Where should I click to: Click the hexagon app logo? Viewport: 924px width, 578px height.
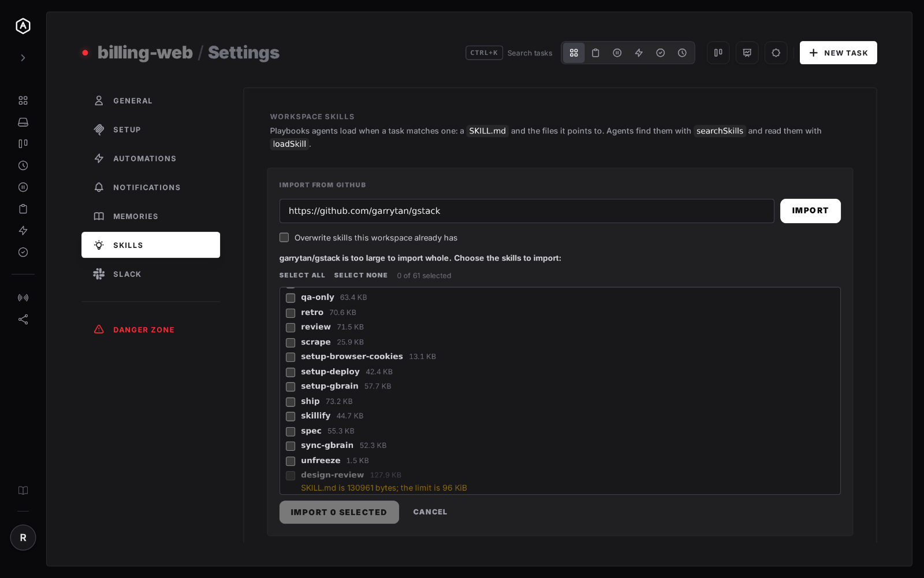click(23, 26)
